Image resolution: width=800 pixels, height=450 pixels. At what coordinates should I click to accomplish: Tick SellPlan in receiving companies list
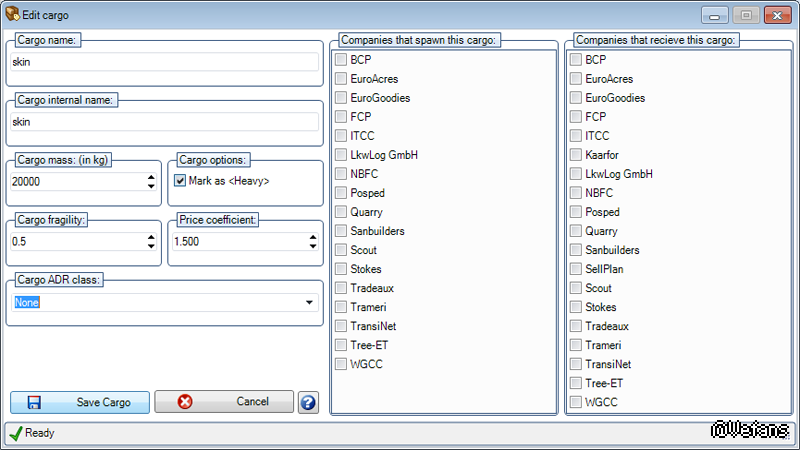[576, 269]
